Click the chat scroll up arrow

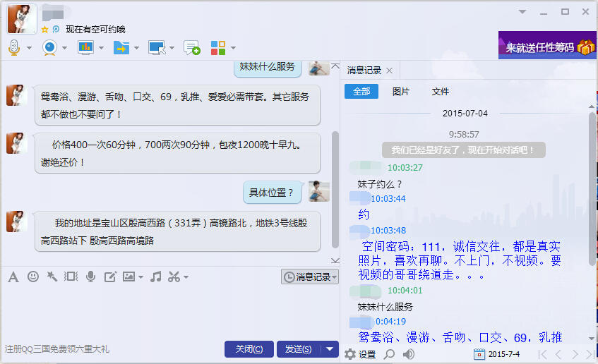335,66
